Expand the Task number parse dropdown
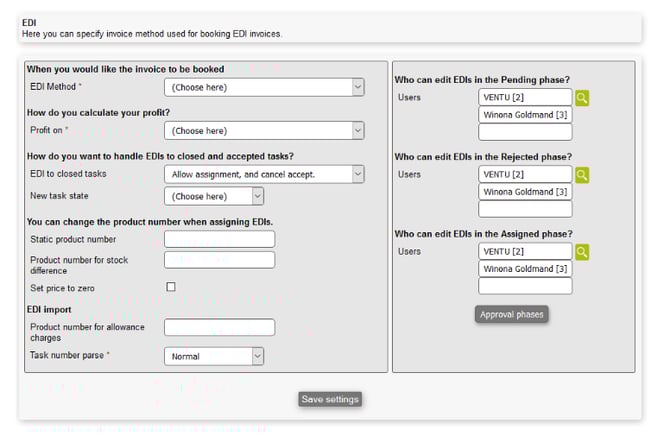This screenshot has width=670, height=436. [x=214, y=356]
